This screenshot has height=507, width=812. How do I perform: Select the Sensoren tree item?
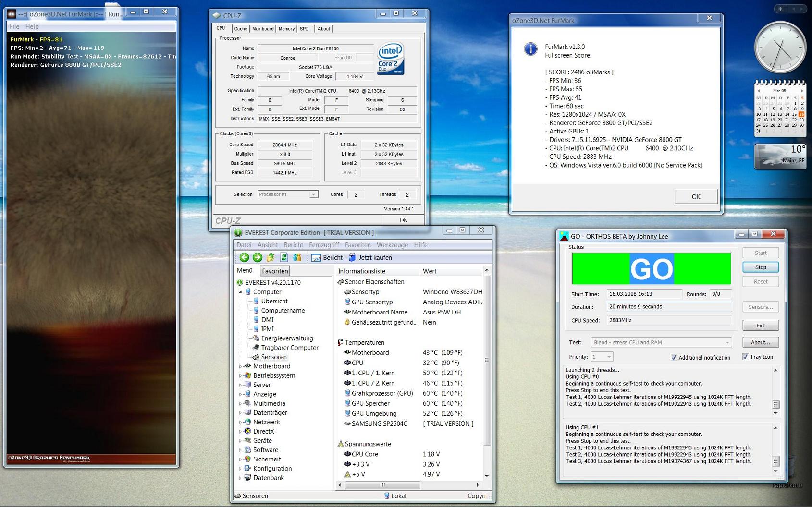tap(274, 357)
